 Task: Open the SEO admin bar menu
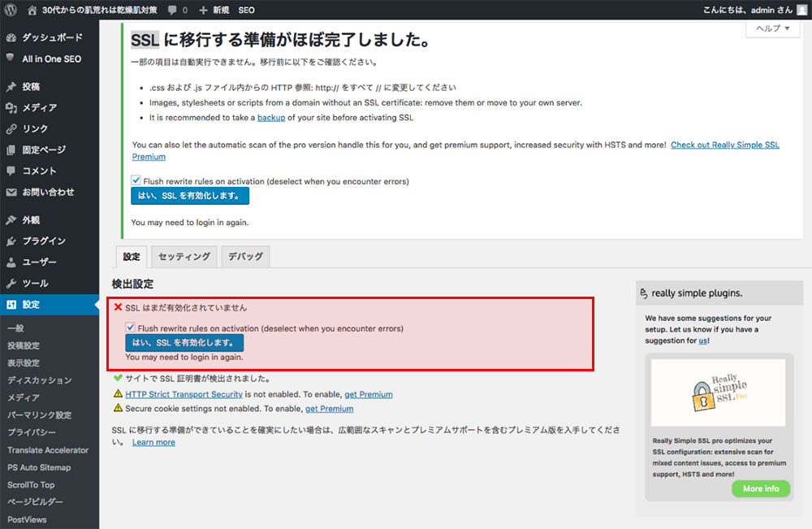pos(247,10)
